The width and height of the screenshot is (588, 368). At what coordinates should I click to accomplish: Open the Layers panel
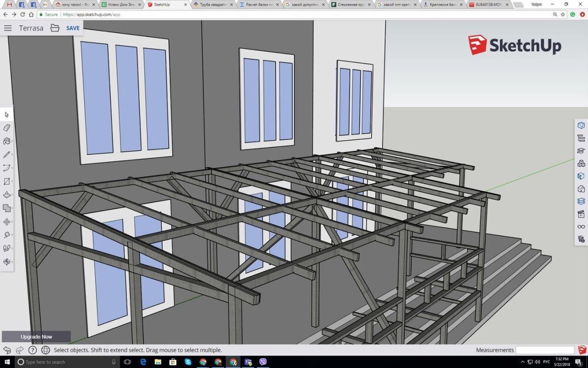pyautogui.click(x=581, y=201)
